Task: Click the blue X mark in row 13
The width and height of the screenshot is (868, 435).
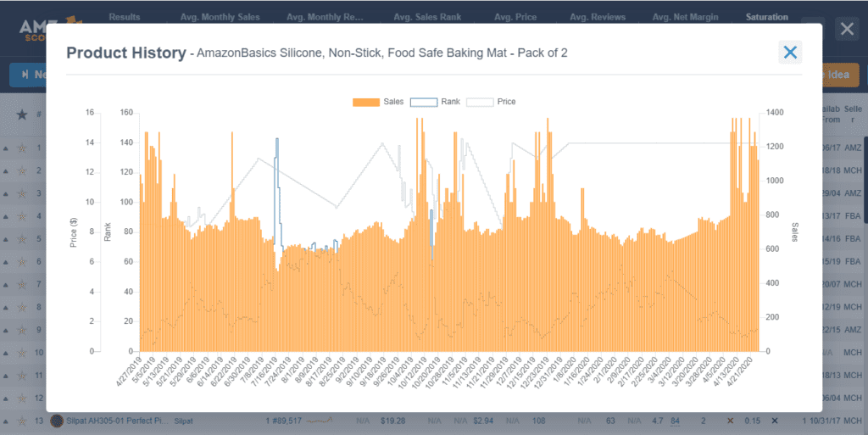Action: click(775, 421)
